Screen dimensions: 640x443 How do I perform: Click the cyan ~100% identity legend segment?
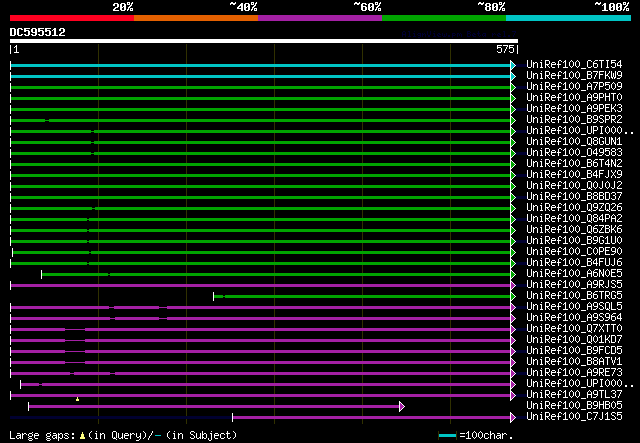coord(567,18)
